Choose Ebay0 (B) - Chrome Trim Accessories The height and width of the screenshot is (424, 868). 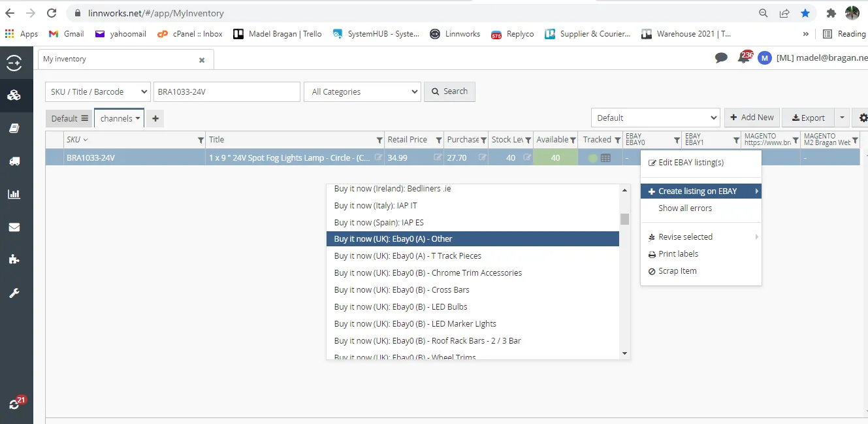coord(473,273)
